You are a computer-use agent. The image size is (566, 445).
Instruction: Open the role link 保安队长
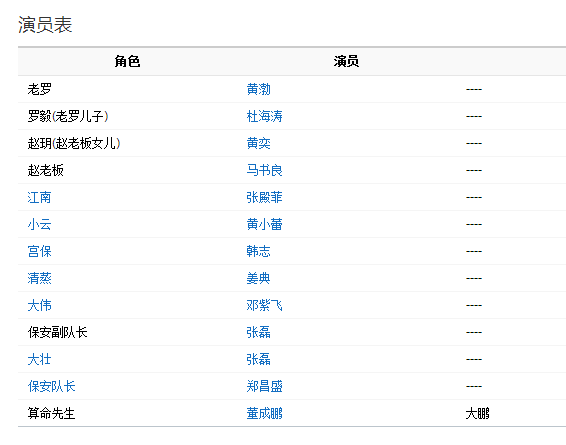pyautogui.click(x=51, y=386)
